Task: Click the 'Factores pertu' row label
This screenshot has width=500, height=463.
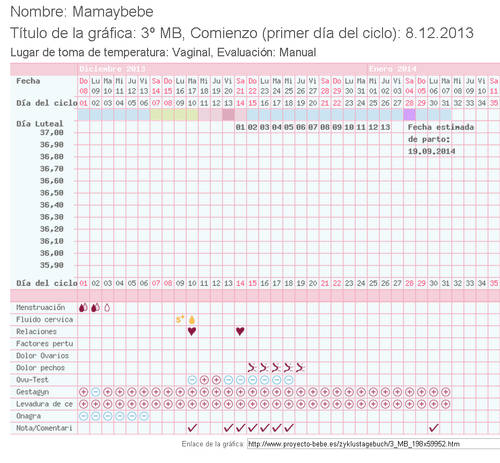Action: coord(44,344)
